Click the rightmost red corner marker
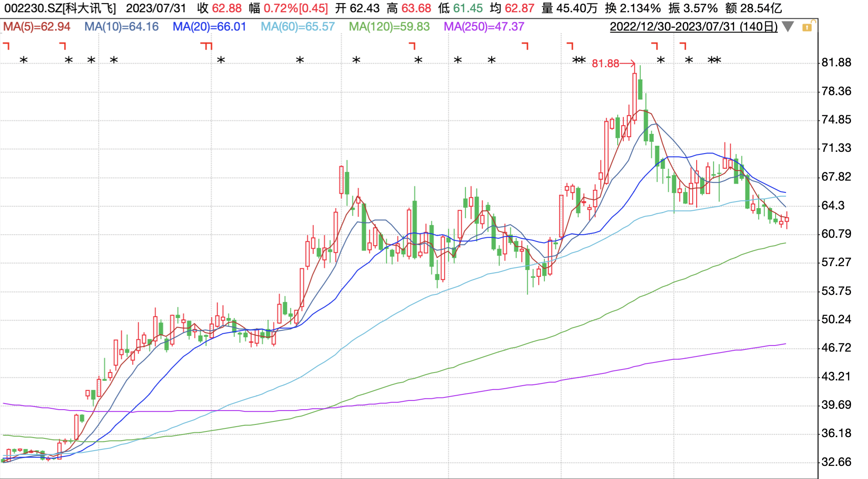868x479 pixels. [x=683, y=45]
